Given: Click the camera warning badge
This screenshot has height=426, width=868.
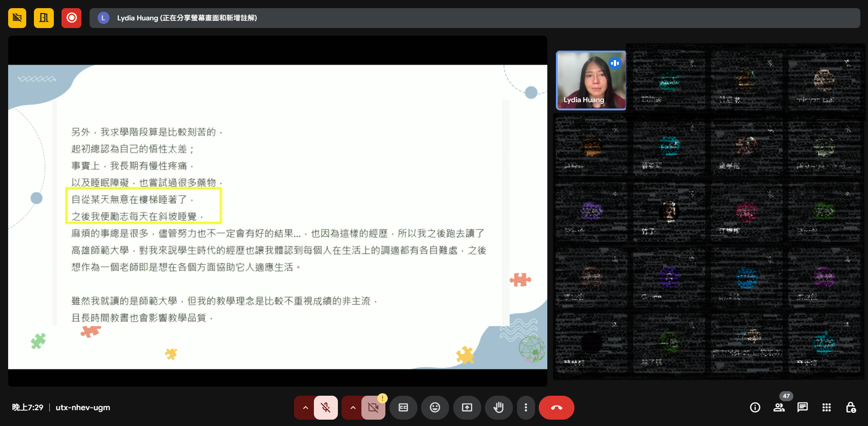Looking at the screenshot, I should pos(382,398).
